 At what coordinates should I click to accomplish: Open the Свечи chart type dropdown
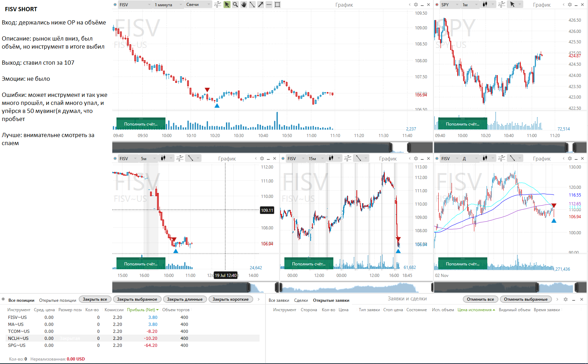click(198, 5)
